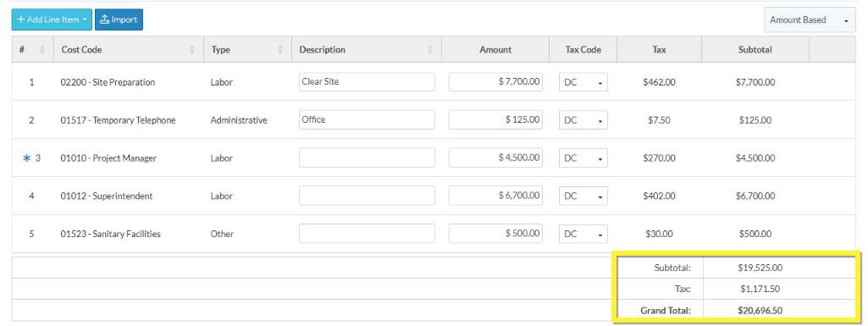The height and width of the screenshot is (326, 868).
Task: Click the Import button
Action: [x=119, y=19]
